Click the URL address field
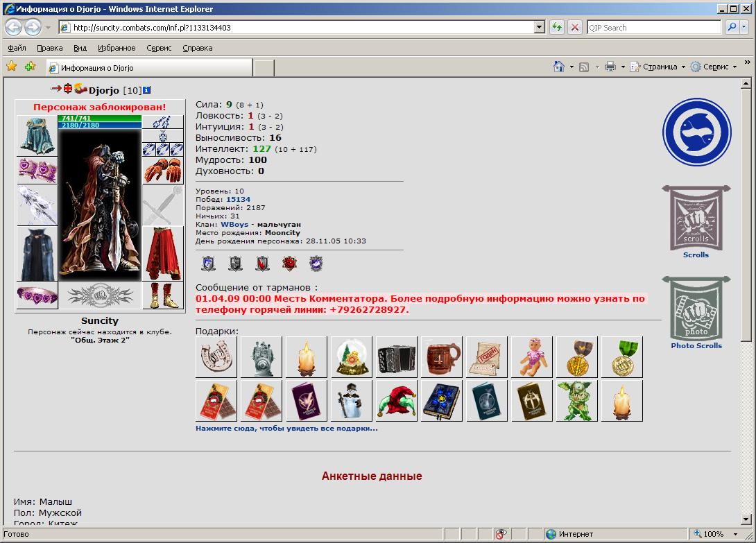The height and width of the screenshot is (543, 756). 303,28
